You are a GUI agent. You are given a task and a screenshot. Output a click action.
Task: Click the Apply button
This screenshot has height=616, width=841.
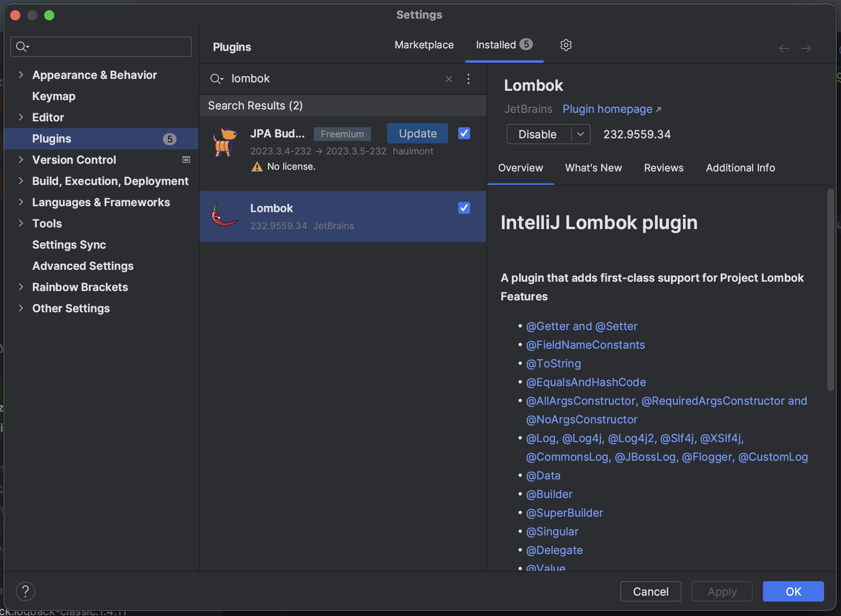pos(722,591)
